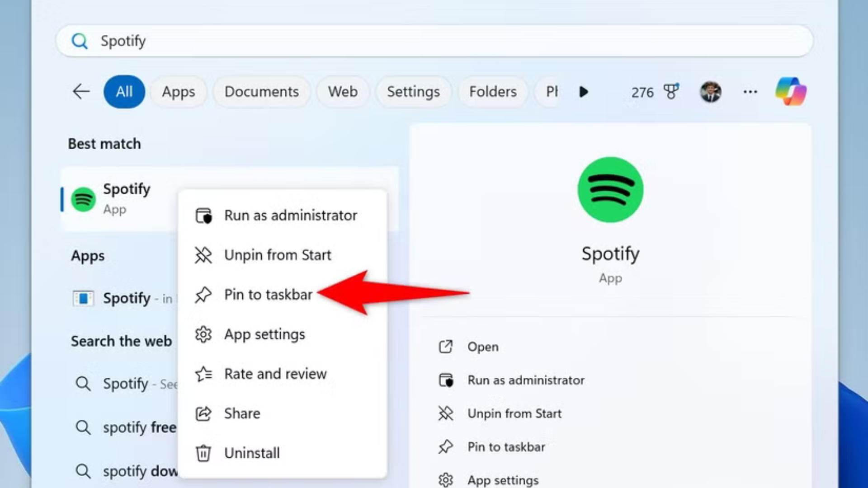The width and height of the screenshot is (868, 488).
Task: Click the unpin icon in details pane
Action: coord(446,413)
